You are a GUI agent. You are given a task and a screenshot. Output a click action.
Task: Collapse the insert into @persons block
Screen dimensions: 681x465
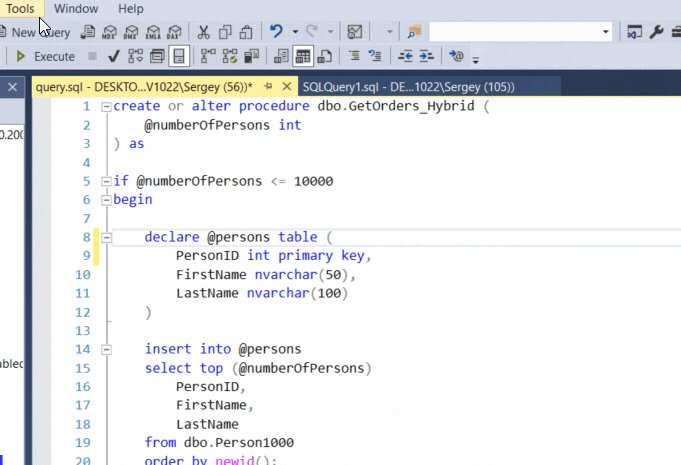tap(106, 350)
